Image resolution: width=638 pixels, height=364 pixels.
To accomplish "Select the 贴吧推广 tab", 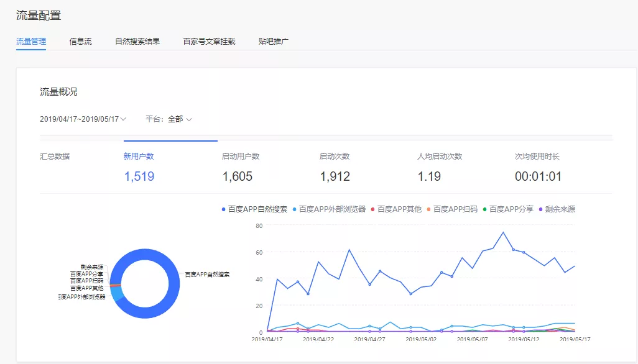I will [274, 42].
